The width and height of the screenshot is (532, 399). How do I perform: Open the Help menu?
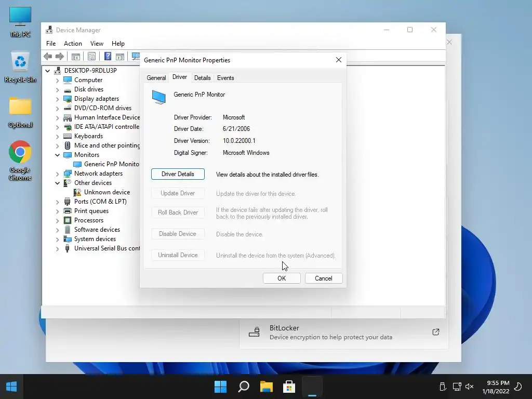(118, 44)
